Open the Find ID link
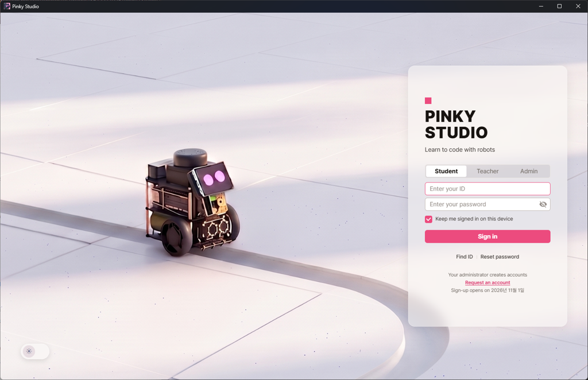Image resolution: width=588 pixels, height=380 pixels. tap(464, 257)
